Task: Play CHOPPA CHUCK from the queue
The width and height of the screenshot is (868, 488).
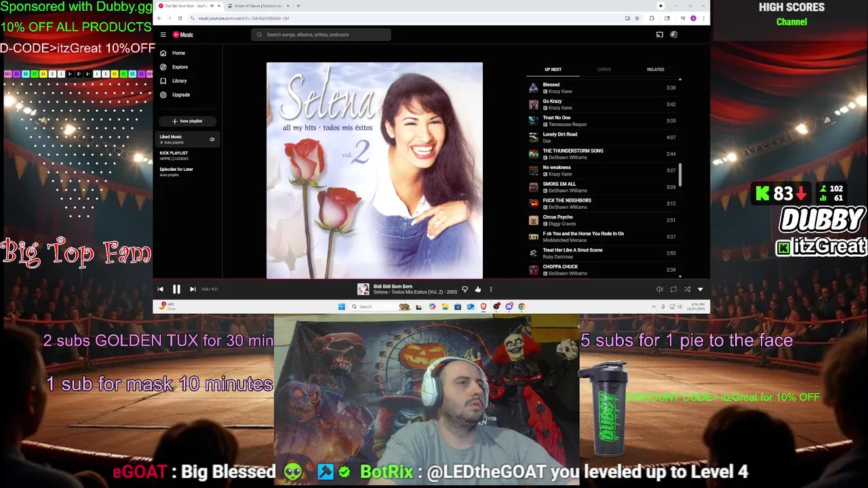Action: [602, 270]
